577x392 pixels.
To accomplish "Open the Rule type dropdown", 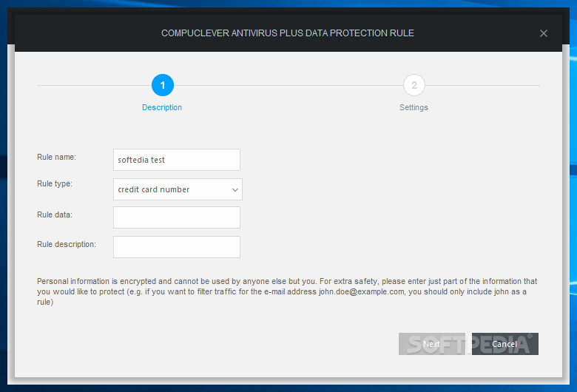I will [178, 189].
